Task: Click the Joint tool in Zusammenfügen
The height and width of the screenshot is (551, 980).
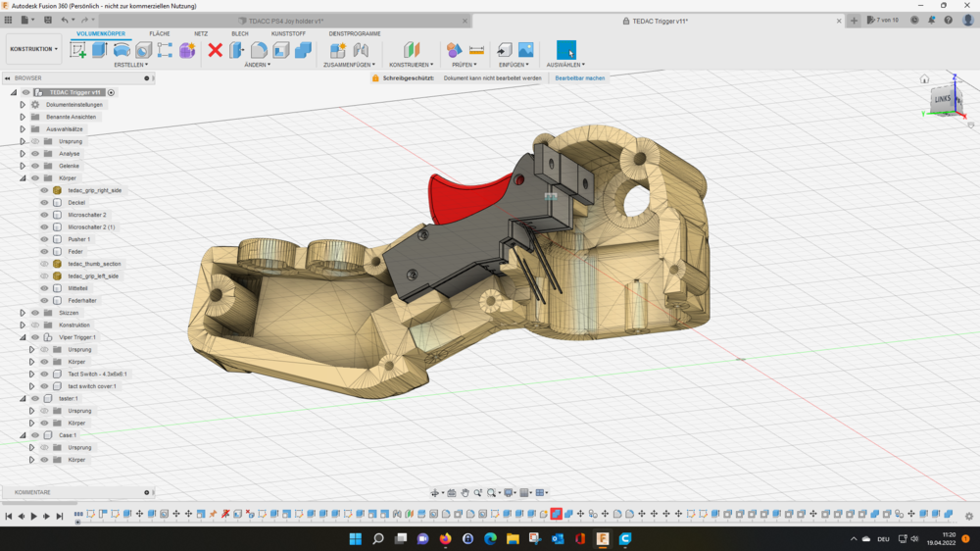Action: 361,50
